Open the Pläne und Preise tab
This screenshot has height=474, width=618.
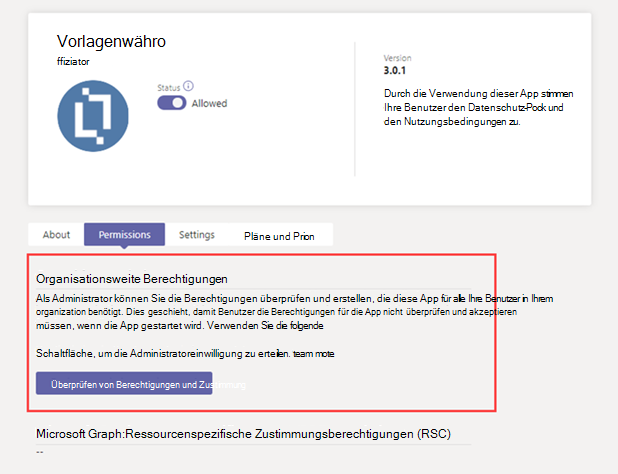279,236
